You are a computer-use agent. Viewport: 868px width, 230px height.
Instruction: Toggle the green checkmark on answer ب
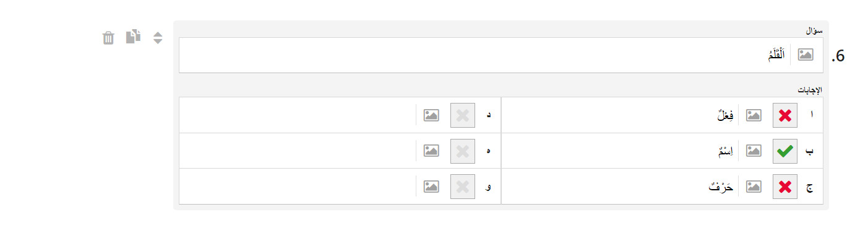pos(785,151)
